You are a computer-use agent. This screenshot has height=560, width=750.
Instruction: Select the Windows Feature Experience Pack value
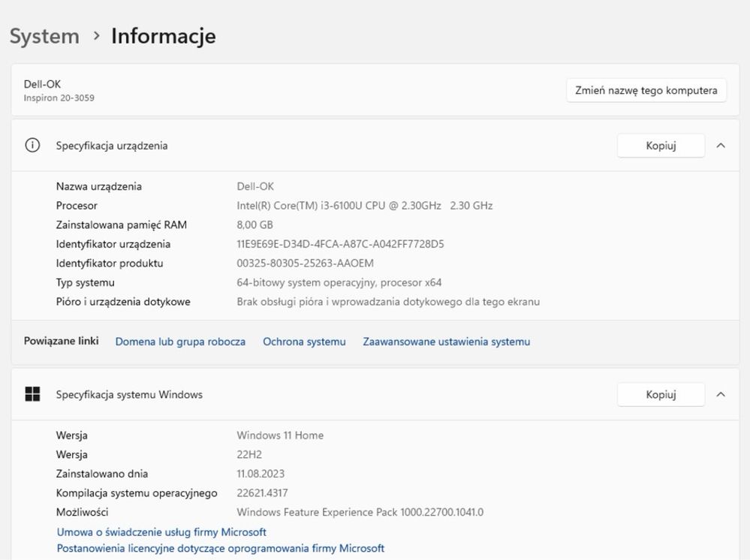pos(360,512)
